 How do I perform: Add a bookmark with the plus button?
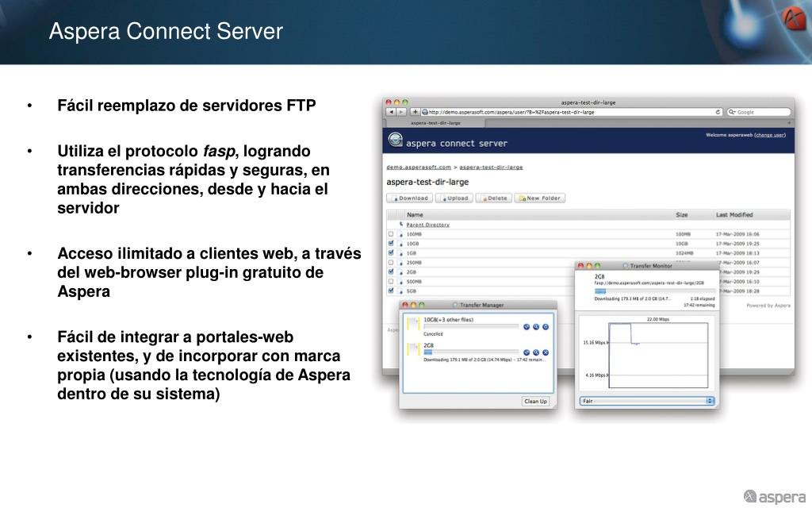[x=415, y=112]
